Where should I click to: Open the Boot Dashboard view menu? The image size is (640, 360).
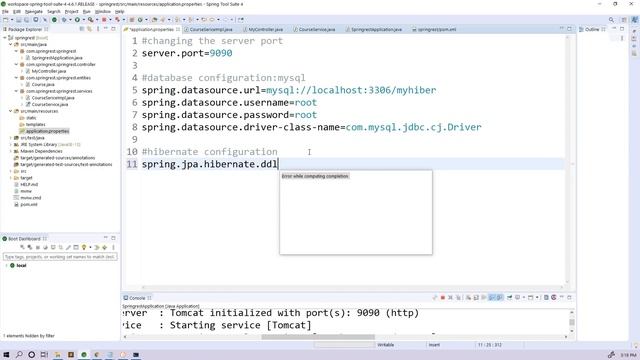click(113, 247)
